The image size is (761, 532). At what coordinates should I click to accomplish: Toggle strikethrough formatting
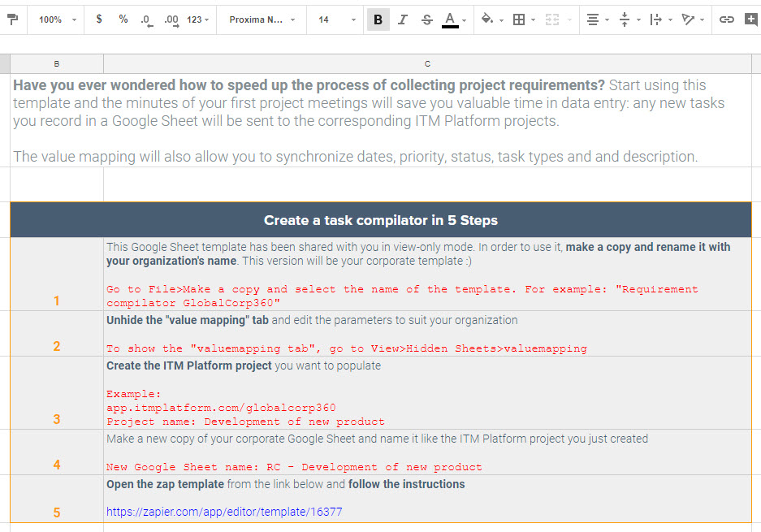pyautogui.click(x=427, y=19)
